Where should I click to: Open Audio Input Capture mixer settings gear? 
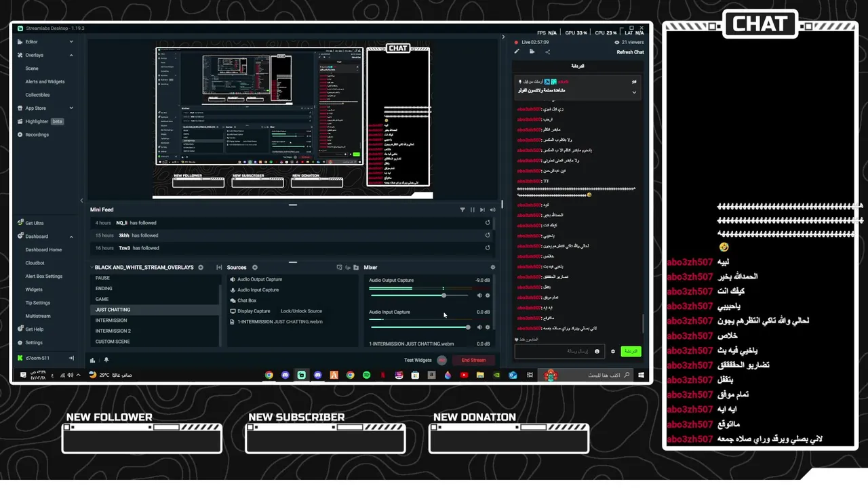488,327
